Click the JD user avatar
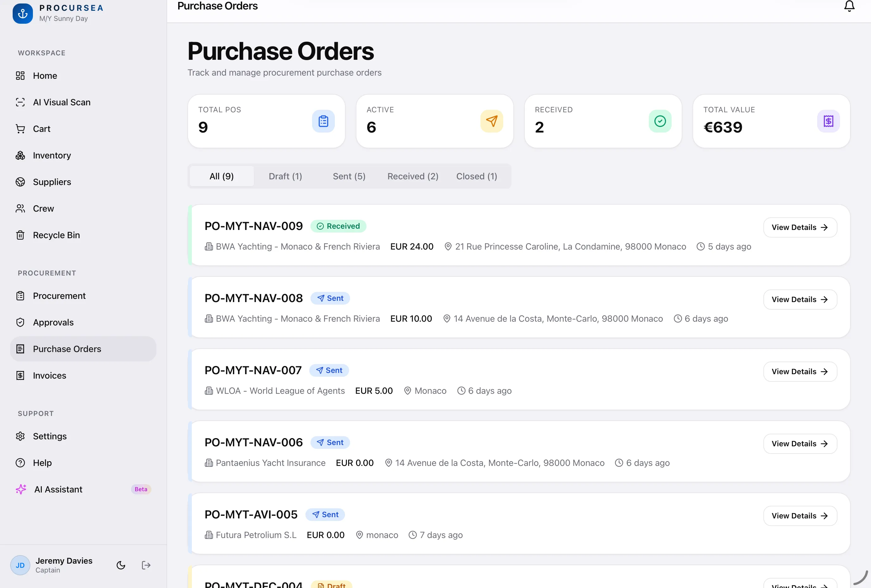871x588 pixels. pyautogui.click(x=20, y=565)
